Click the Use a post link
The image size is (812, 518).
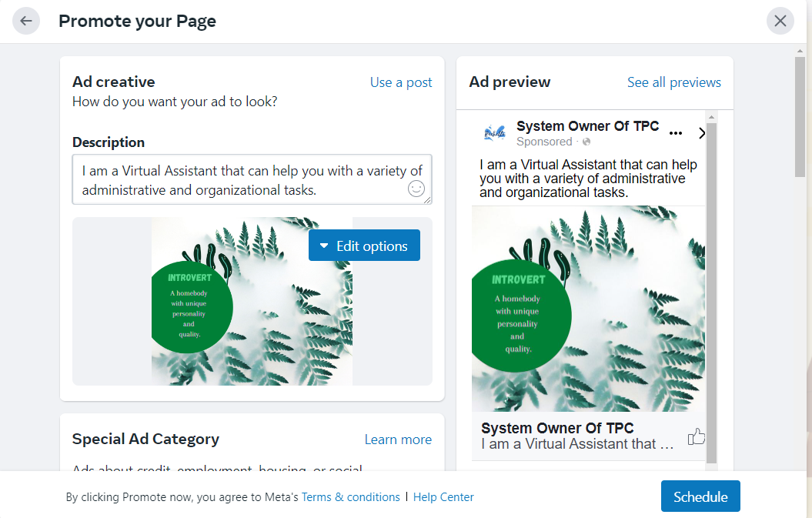click(401, 82)
